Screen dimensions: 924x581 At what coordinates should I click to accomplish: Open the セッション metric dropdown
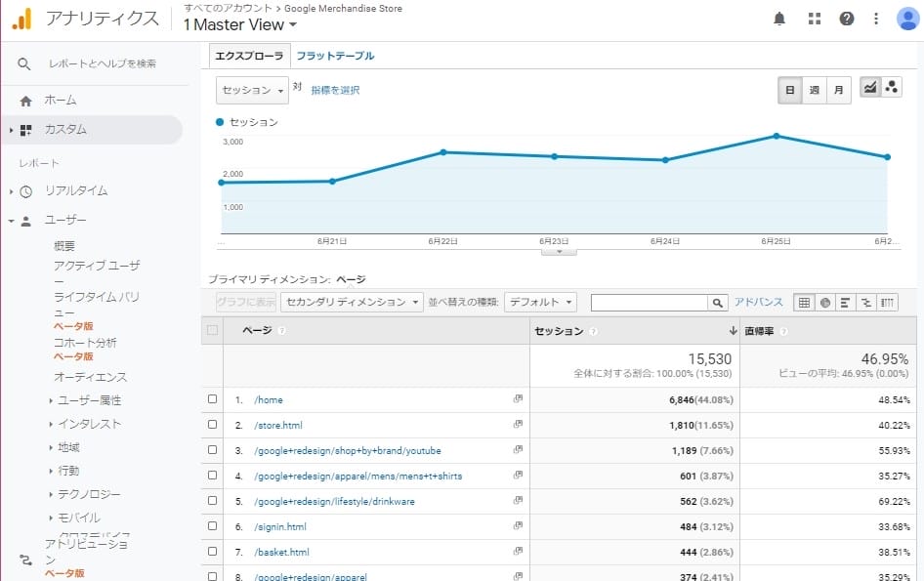(x=252, y=90)
